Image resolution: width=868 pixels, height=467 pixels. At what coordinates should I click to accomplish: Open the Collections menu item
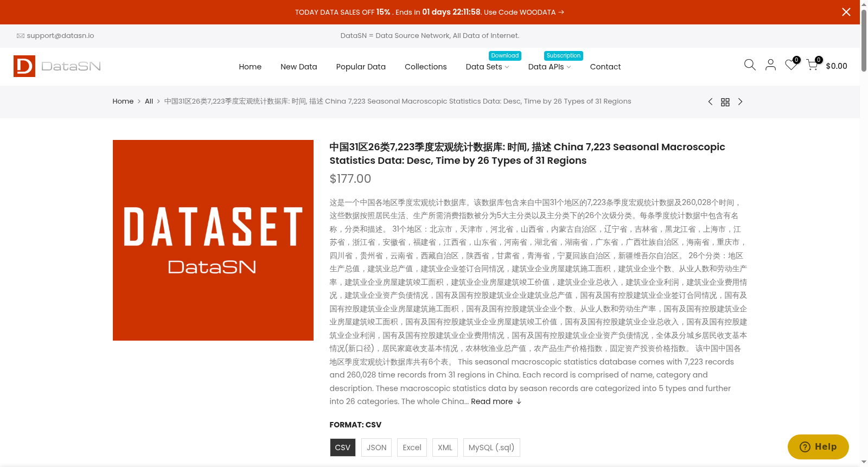[x=426, y=67]
